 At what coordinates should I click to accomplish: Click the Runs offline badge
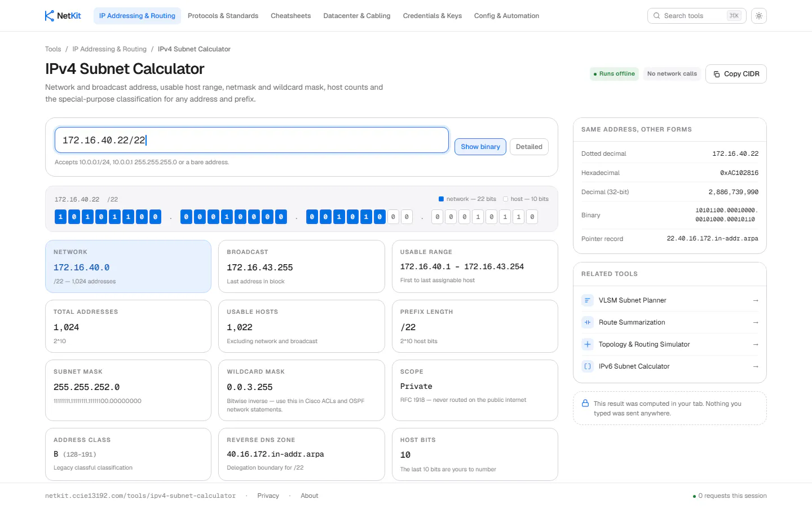[614, 74]
